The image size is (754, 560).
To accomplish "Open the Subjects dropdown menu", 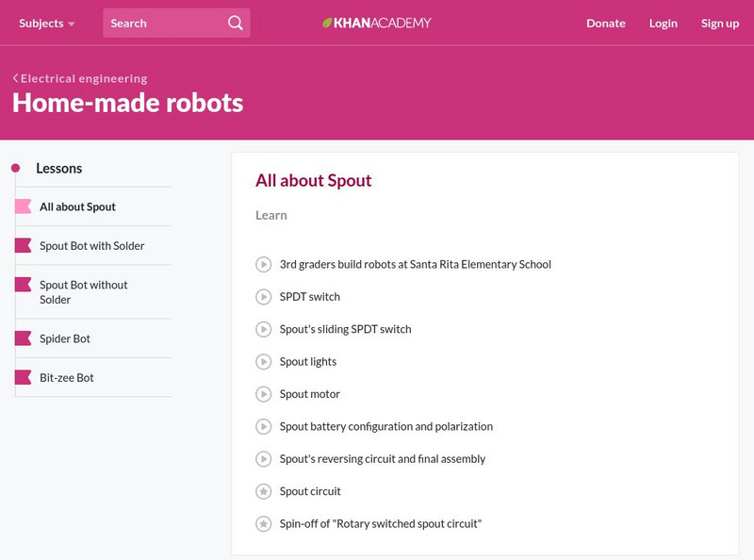I will (x=46, y=23).
